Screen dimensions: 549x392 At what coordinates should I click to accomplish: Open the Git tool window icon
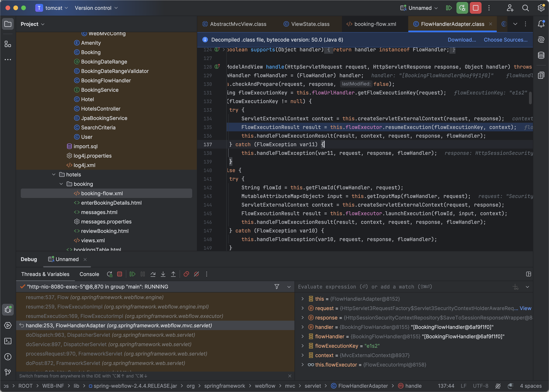click(x=8, y=372)
